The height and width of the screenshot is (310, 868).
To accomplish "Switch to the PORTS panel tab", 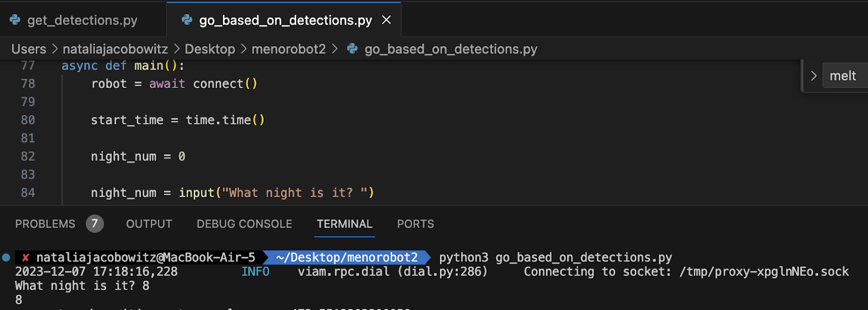I will 415,224.
